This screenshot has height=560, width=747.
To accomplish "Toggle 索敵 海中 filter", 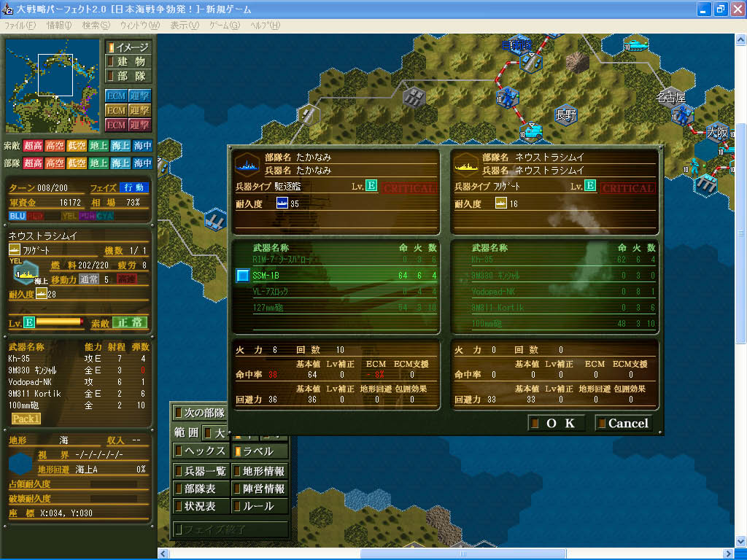I will point(142,146).
